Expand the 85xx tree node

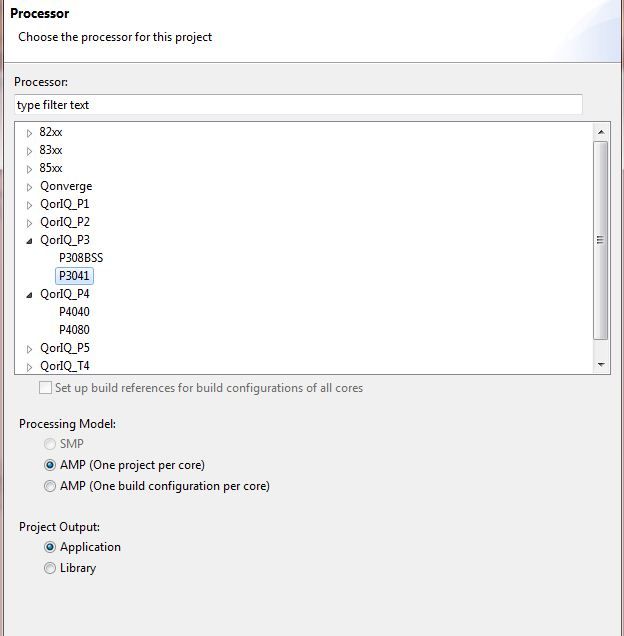tap(29, 169)
